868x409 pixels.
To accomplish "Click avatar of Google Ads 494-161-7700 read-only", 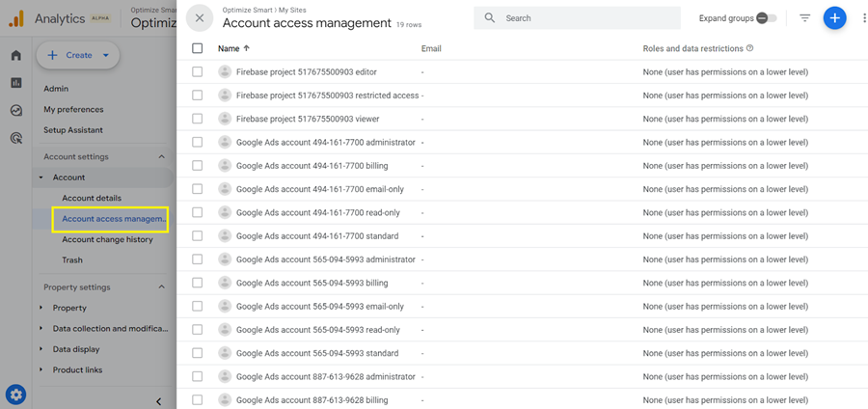I will coord(224,212).
